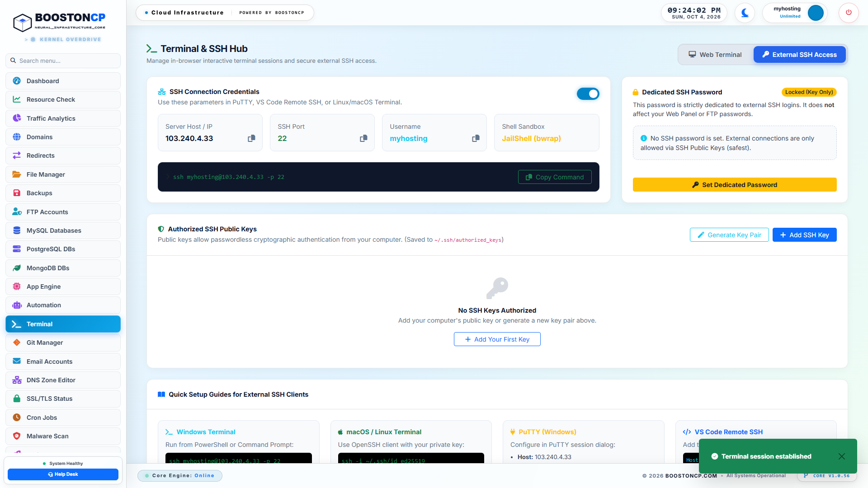The width and height of the screenshot is (868, 488).
Task: Select the External SSH Access tab
Action: coord(799,55)
